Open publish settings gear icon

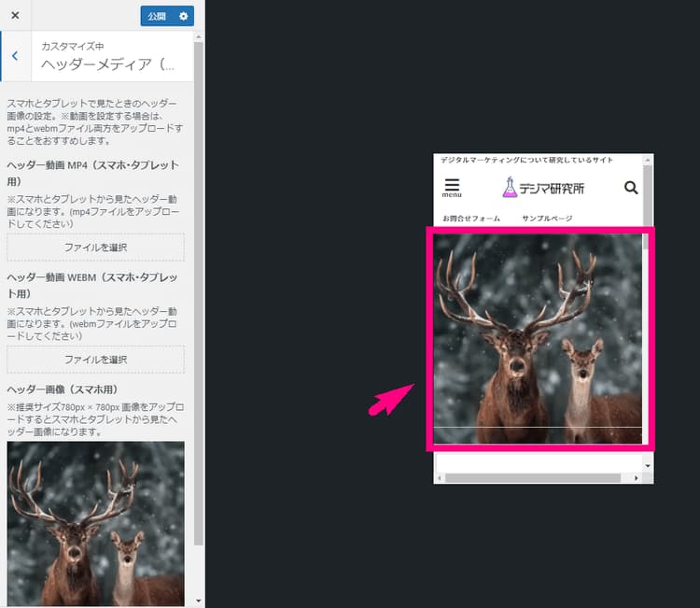[x=184, y=16]
